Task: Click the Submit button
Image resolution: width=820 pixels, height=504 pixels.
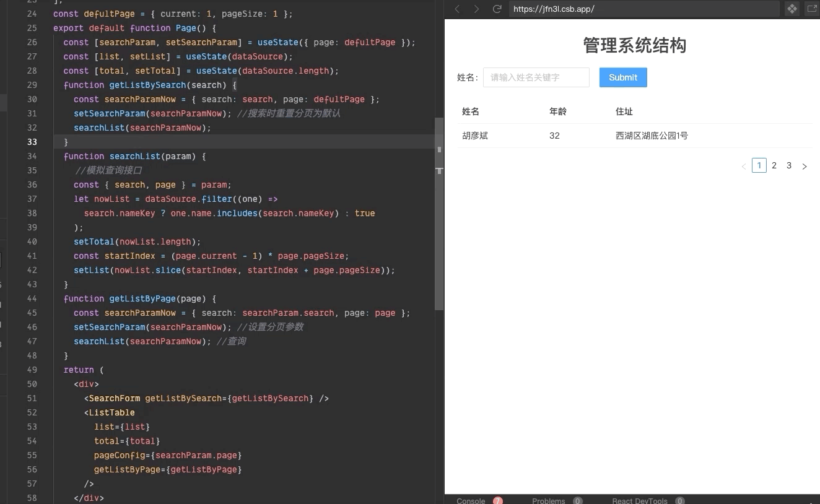Action: (623, 77)
